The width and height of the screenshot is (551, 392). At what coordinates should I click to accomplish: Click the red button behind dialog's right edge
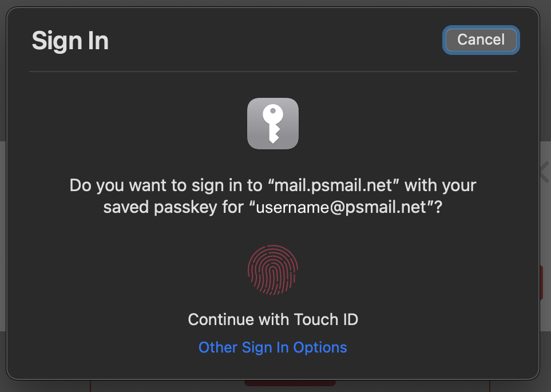(541, 283)
